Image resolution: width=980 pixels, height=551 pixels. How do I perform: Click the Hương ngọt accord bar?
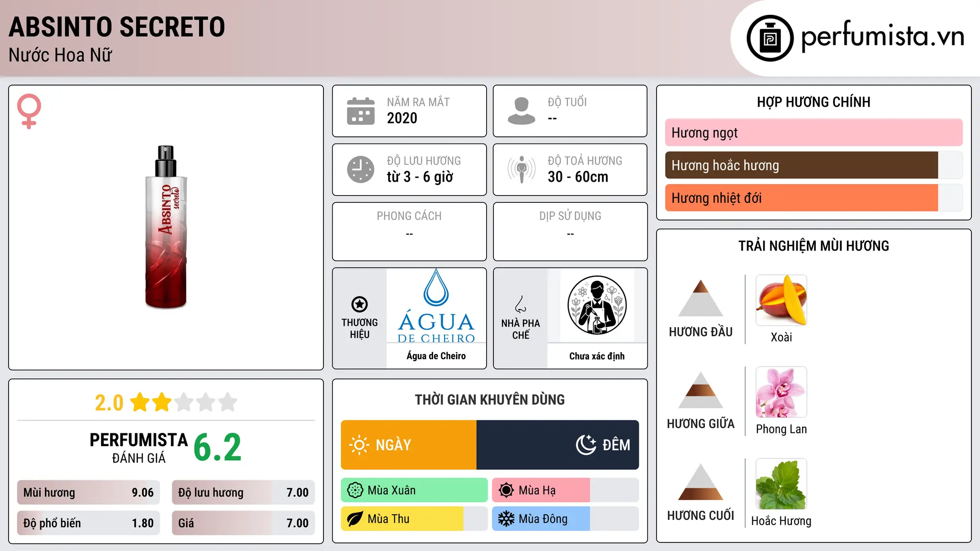point(813,132)
